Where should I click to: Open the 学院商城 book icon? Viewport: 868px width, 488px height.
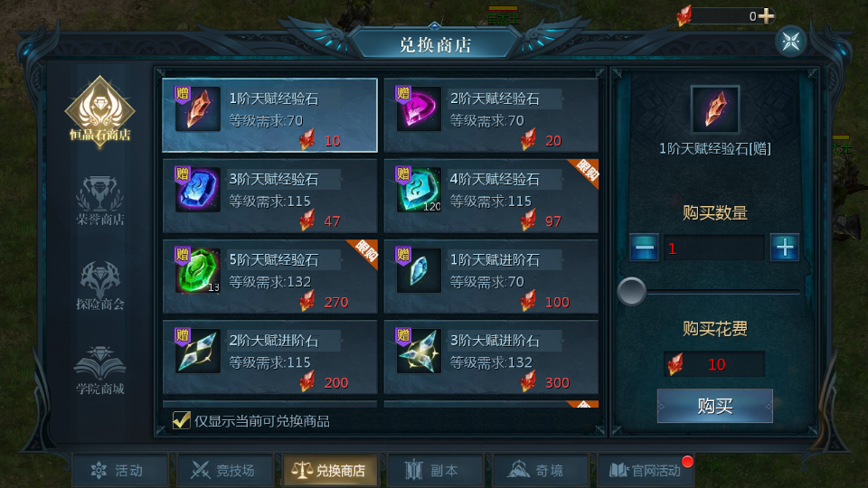100,370
